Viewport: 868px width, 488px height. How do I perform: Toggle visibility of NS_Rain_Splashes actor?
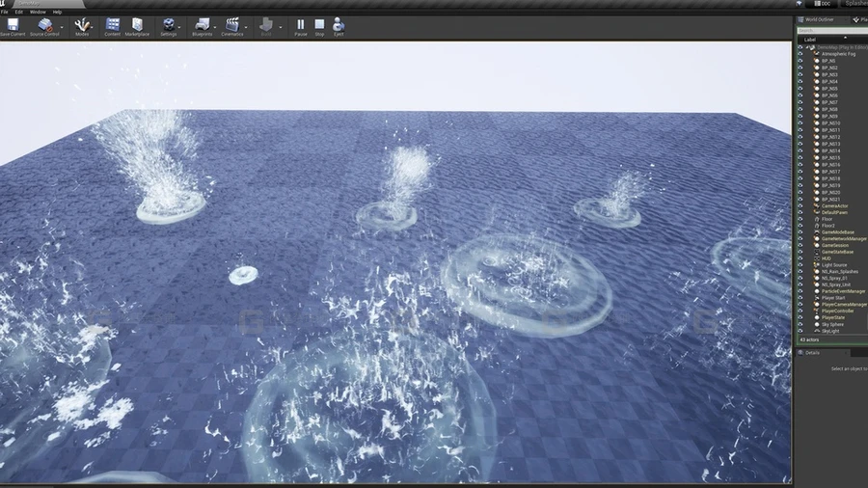click(800, 272)
